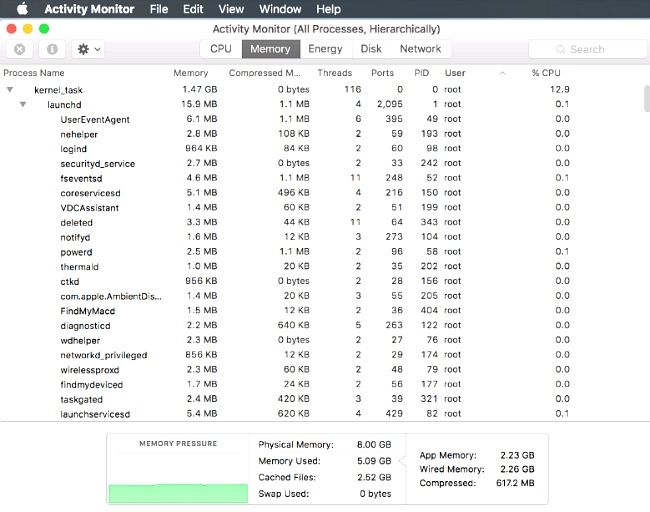Open the View menu
Screen dimensions: 650x512
click(231, 9)
